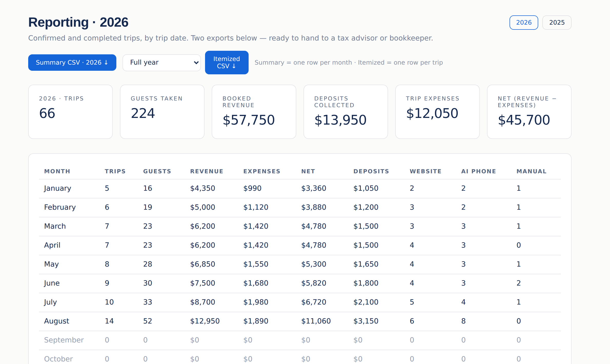
Task: Click February expenses $1,120
Action: [x=256, y=207]
